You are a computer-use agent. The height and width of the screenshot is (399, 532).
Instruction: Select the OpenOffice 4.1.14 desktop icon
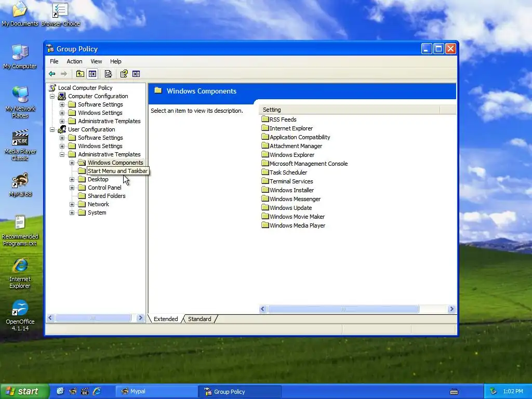20,315
